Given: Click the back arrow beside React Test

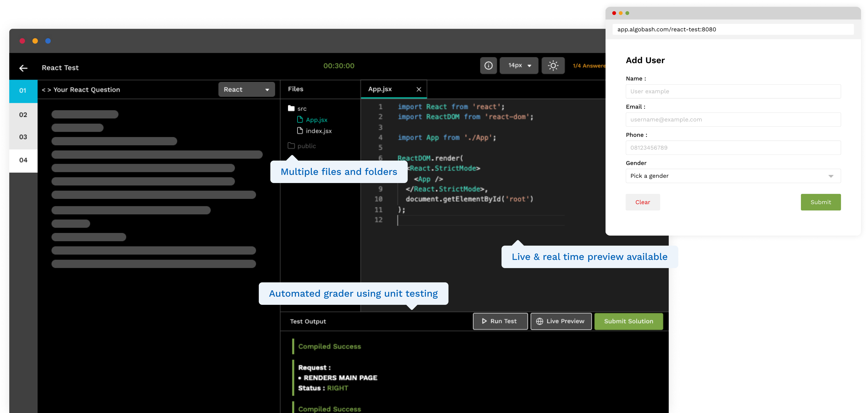Looking at the screenshot, I should 23,68.
